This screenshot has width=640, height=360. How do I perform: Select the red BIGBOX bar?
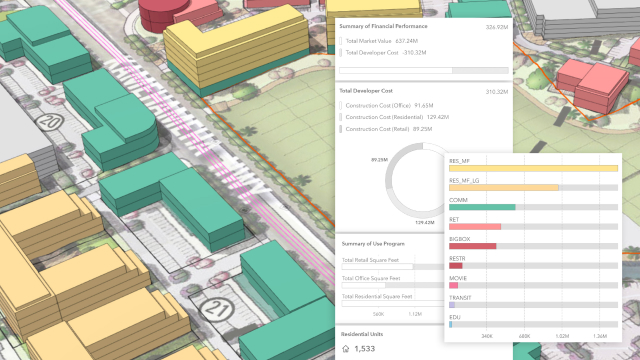pos(472,246)
